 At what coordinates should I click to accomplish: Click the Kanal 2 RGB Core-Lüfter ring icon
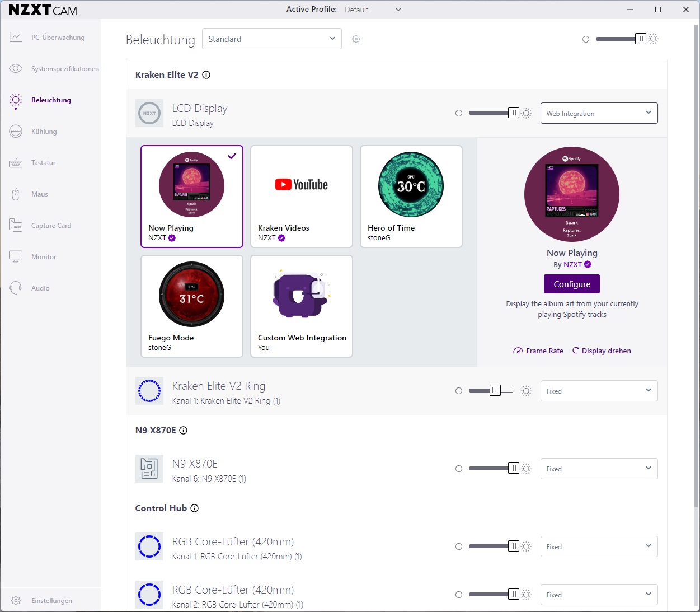coord(149,595)
